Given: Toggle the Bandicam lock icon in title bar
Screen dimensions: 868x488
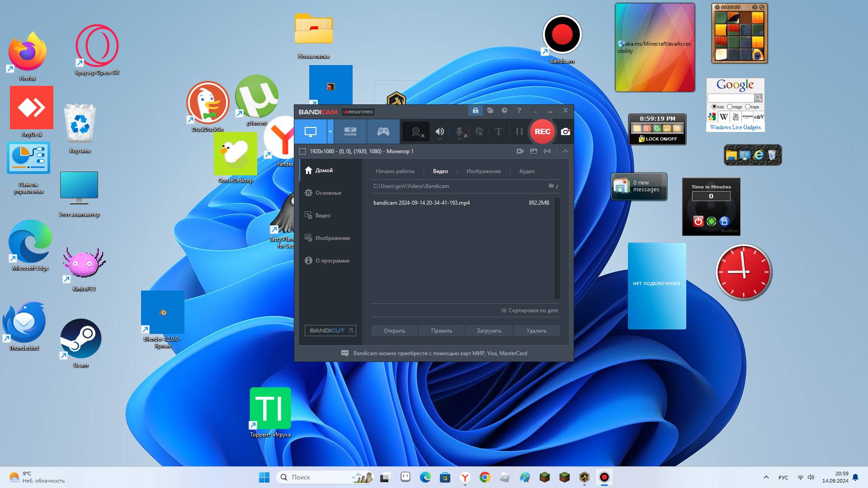Looking at the screenshot, I should pos(475,111).
